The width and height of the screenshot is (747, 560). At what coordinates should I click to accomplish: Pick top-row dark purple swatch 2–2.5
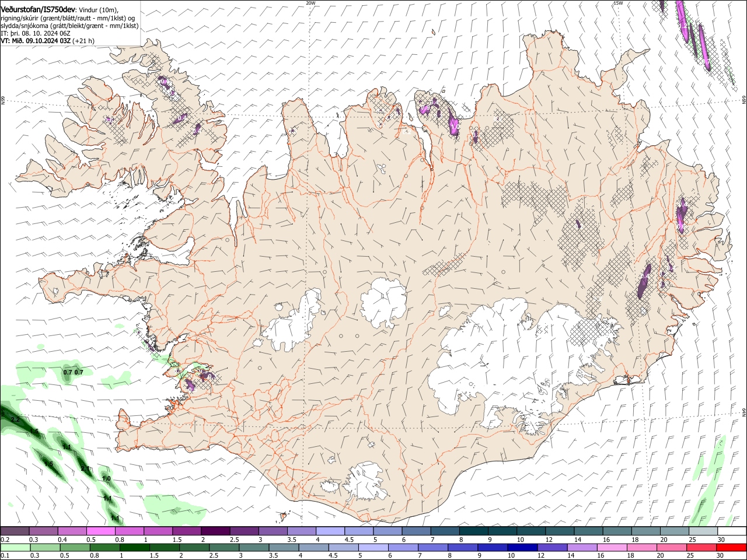(215, 531)
